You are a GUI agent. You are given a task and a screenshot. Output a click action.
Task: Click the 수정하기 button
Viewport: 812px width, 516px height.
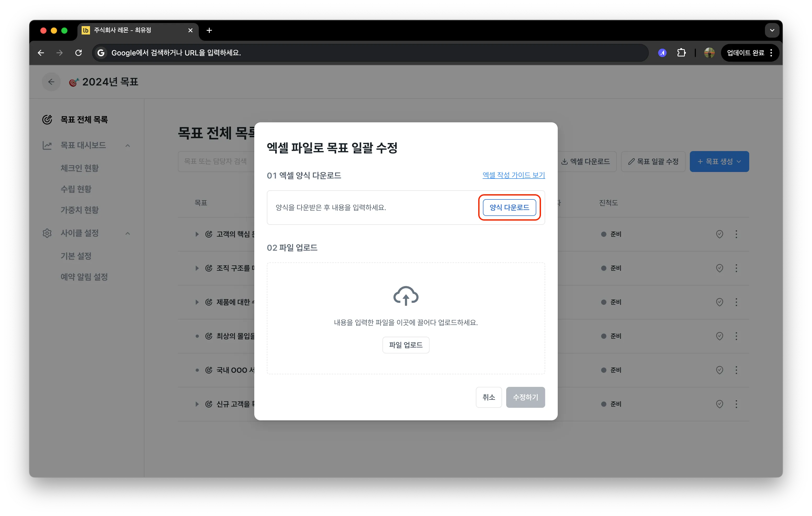pyautogui.click(x=525, y=397)
